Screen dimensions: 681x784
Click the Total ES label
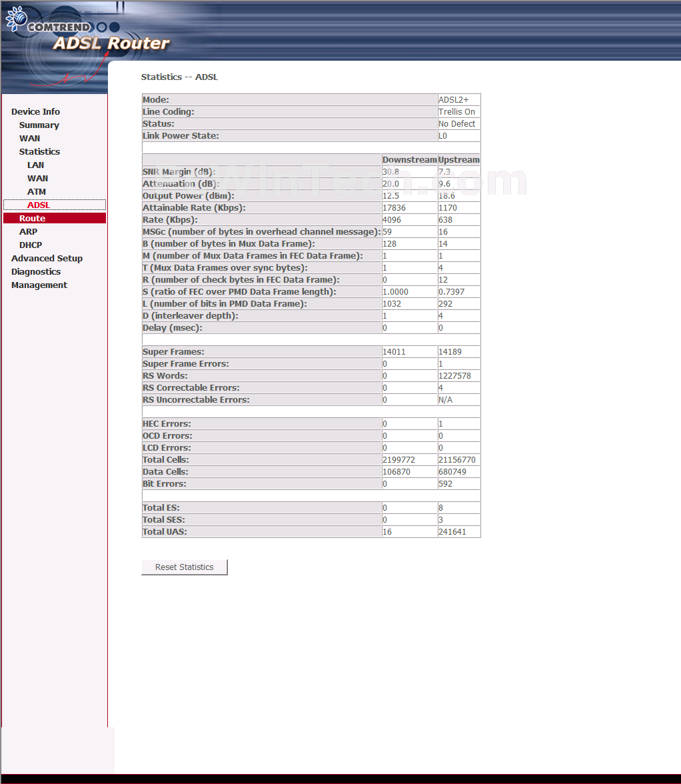coord(161,507)
